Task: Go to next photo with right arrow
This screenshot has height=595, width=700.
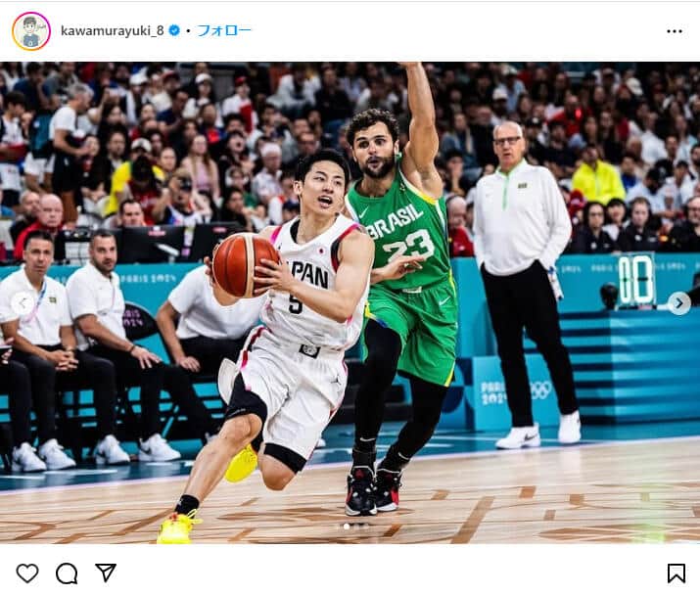Action: [679, 303]
